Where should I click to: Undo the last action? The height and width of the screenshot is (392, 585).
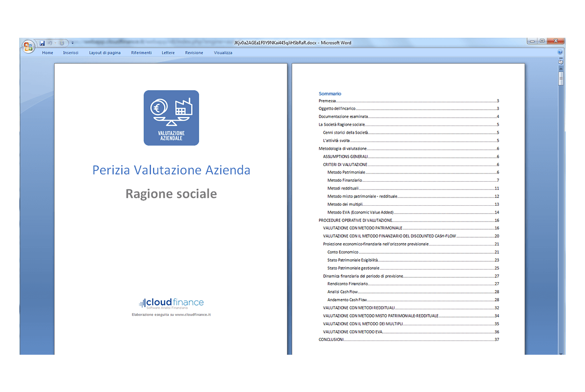[x=50, y=43]
